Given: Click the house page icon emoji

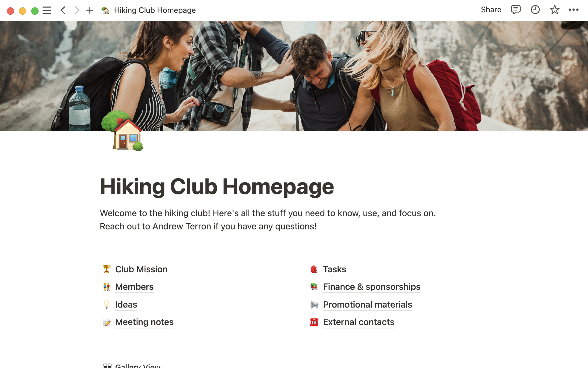Looking at the screenshot, I should (x=123, y=131).
